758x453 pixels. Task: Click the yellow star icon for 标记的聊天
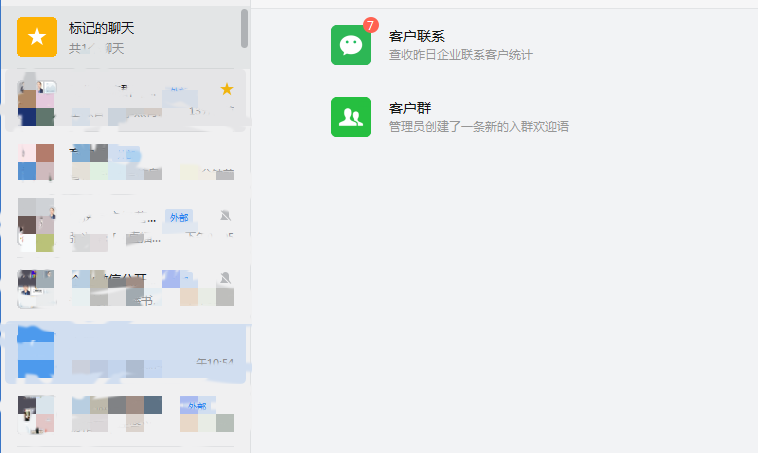tap(37, 37)
